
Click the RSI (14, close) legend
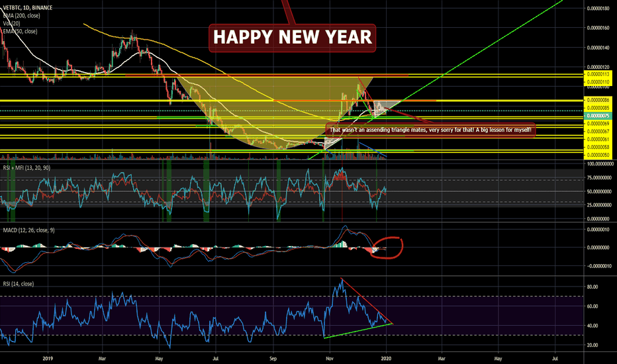(19, 284)
